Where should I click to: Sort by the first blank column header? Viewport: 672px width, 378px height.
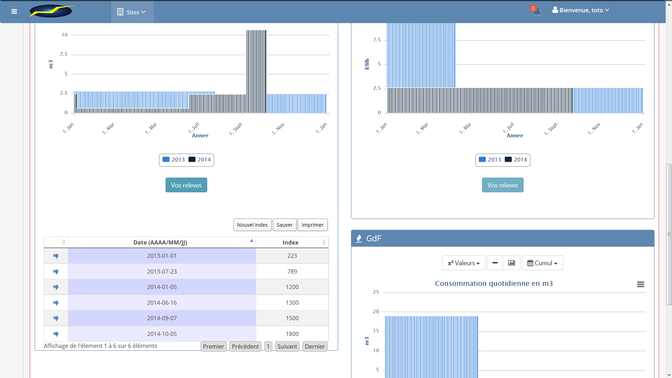[x=56, y=242]
